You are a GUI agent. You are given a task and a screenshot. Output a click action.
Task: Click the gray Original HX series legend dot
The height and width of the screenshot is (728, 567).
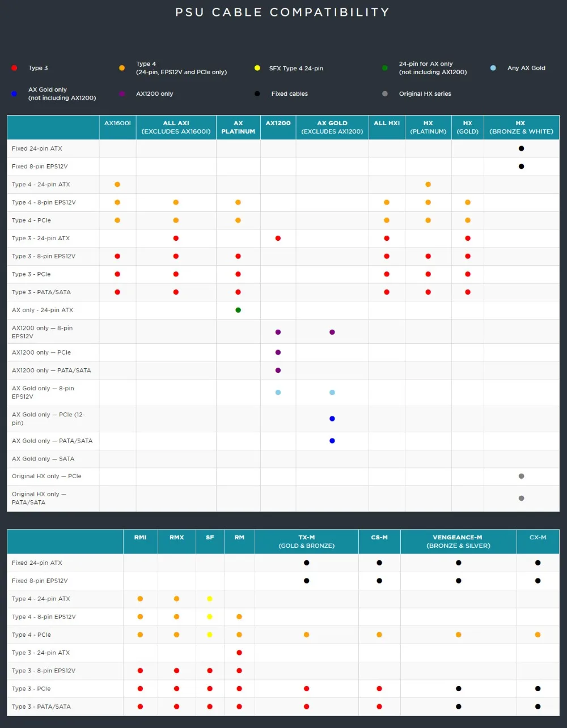coord(385,93)
